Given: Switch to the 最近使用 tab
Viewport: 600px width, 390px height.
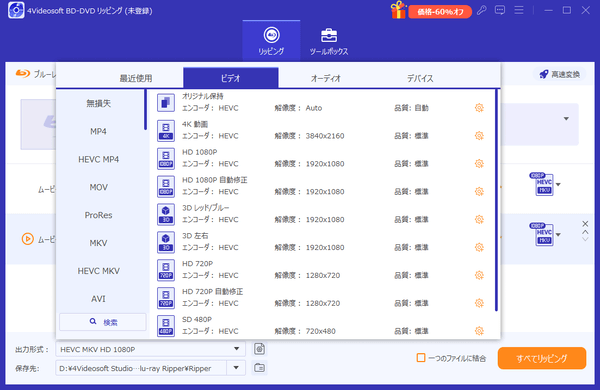Looking at the screenshot, I should point(136,78).
